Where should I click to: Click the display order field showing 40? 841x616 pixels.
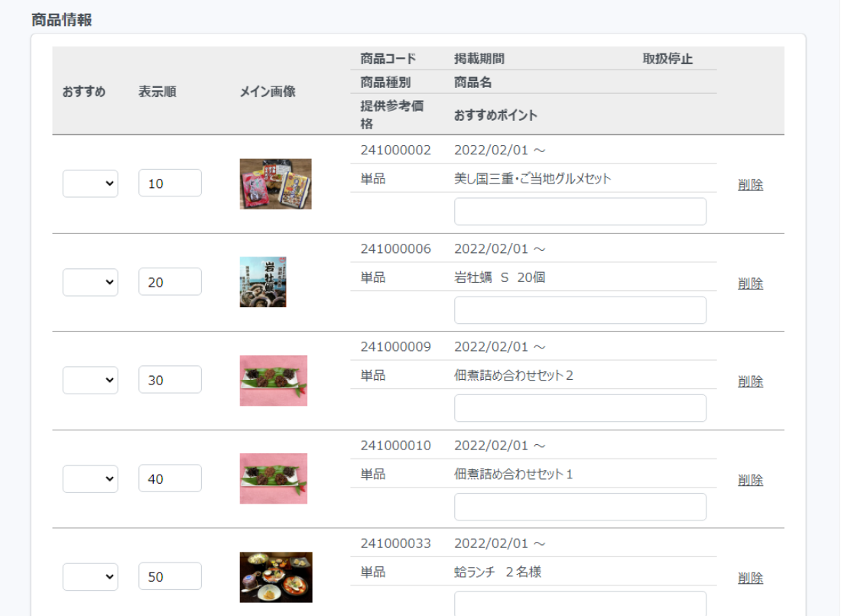coord(170,478)
